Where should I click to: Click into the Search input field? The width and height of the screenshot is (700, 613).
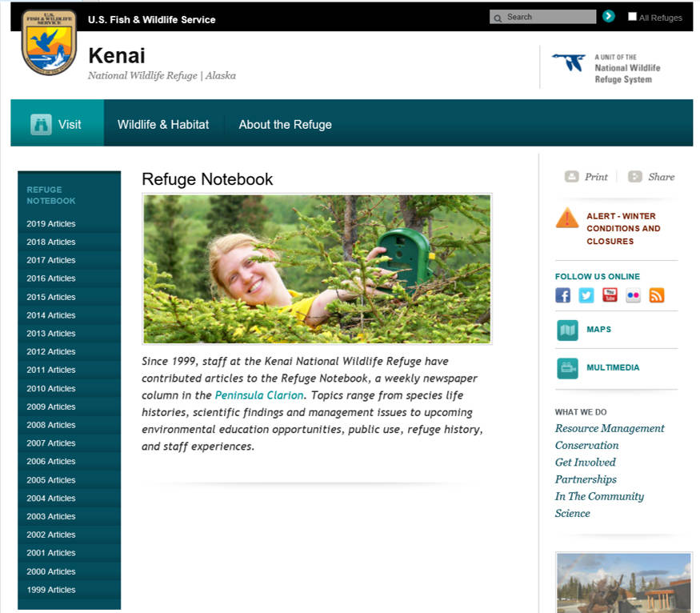pyautogui.click(x=543, y=17)
